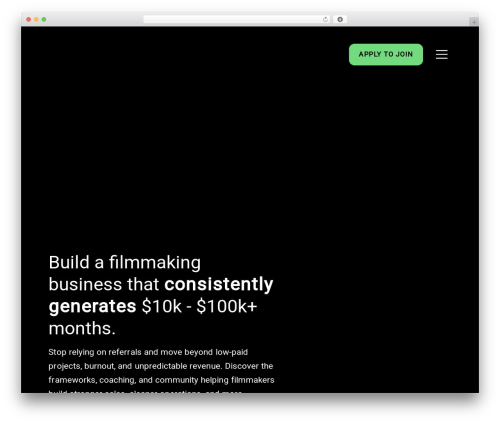Close the browser window via the red button
The height and width of the screenshot is (423, 500).
tap(29, 19)
